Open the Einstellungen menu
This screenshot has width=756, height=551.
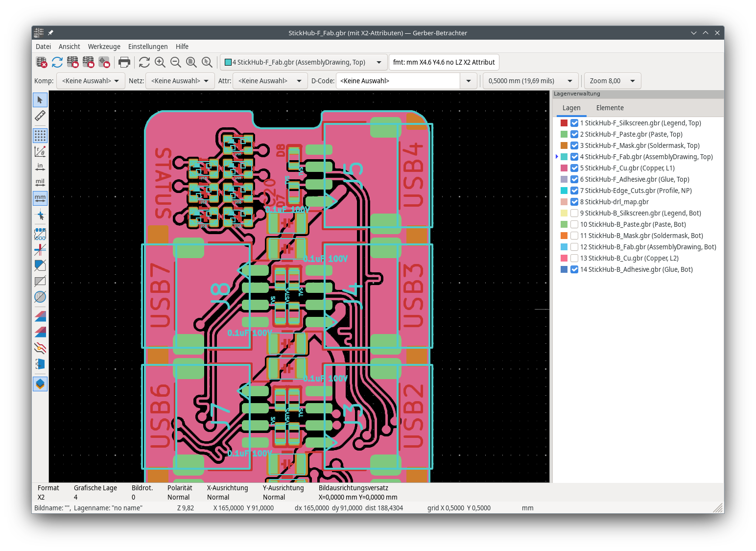point(148,47)
